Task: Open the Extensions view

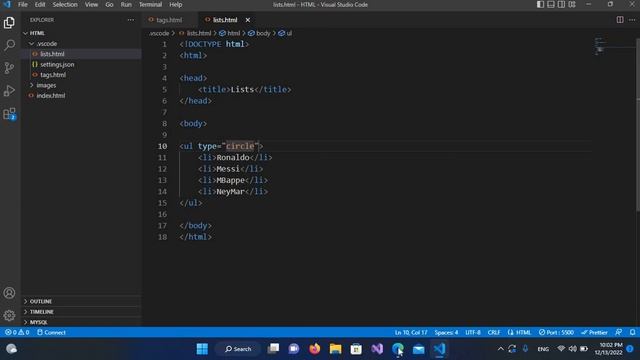Action: pos(9,114)
